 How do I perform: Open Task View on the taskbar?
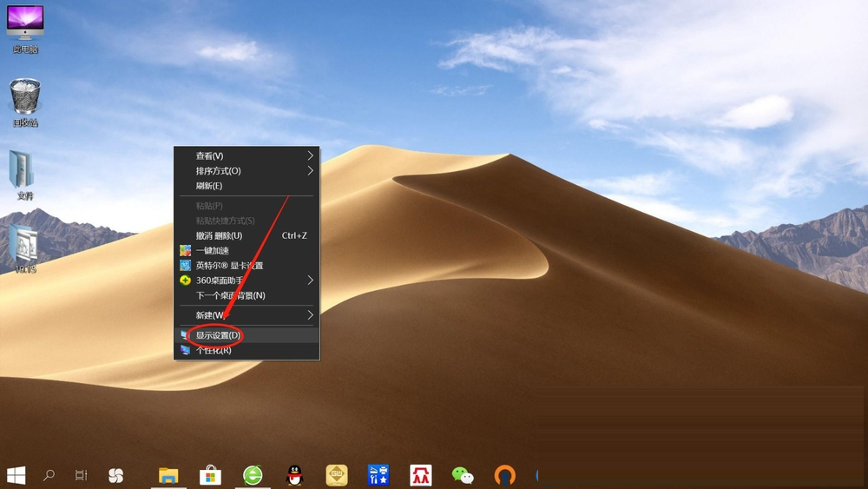tap(81, 475)
